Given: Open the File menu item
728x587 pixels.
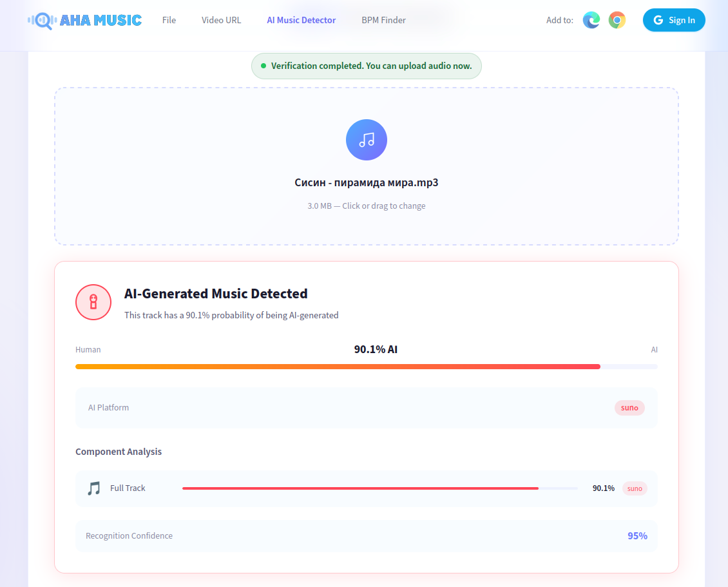Looking at the screenshot, I should [169, 20].
